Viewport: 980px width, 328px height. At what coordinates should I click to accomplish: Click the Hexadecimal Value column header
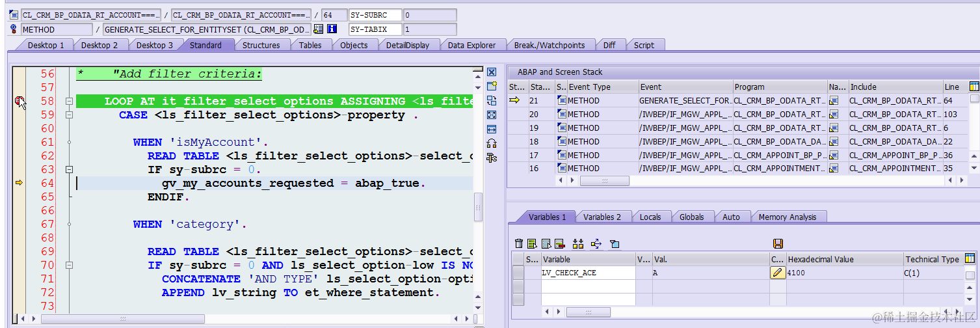(844, 259)
